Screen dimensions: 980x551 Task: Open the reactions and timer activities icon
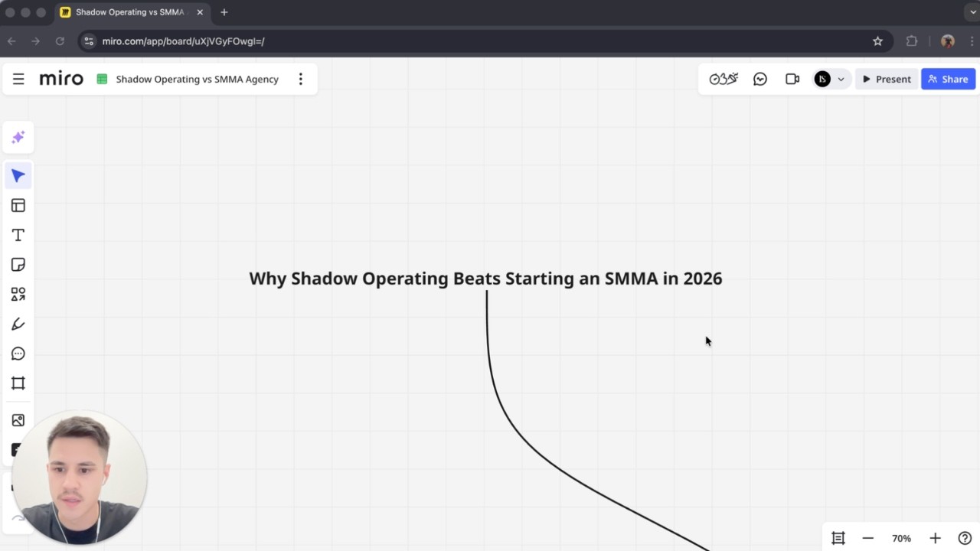click(724, 79)
